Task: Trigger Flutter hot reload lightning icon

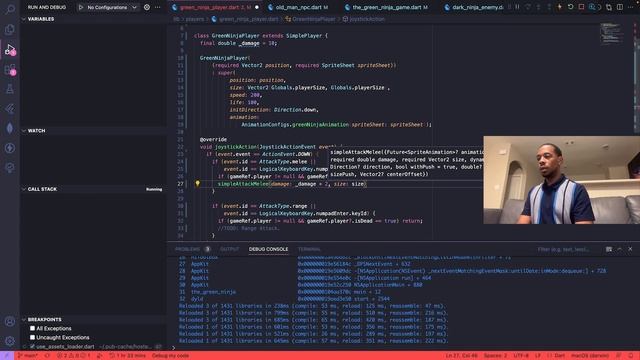Action: point(560,7)
